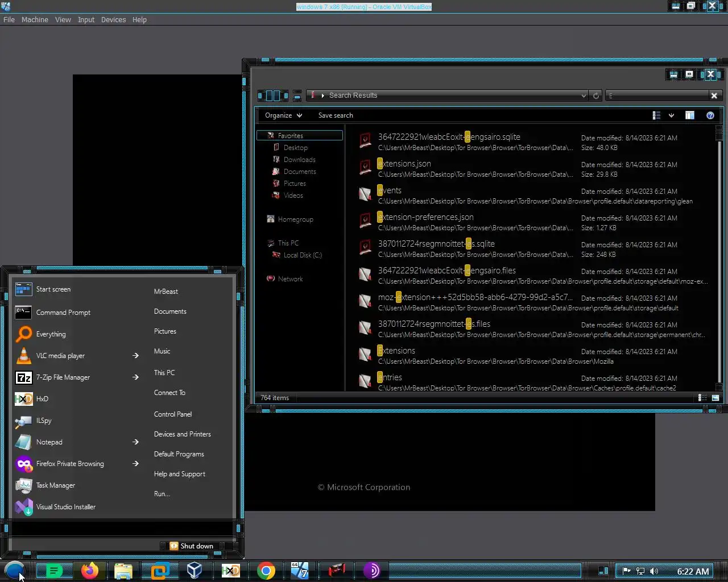Switch to details view in status bar

click(x=703, y=398)
